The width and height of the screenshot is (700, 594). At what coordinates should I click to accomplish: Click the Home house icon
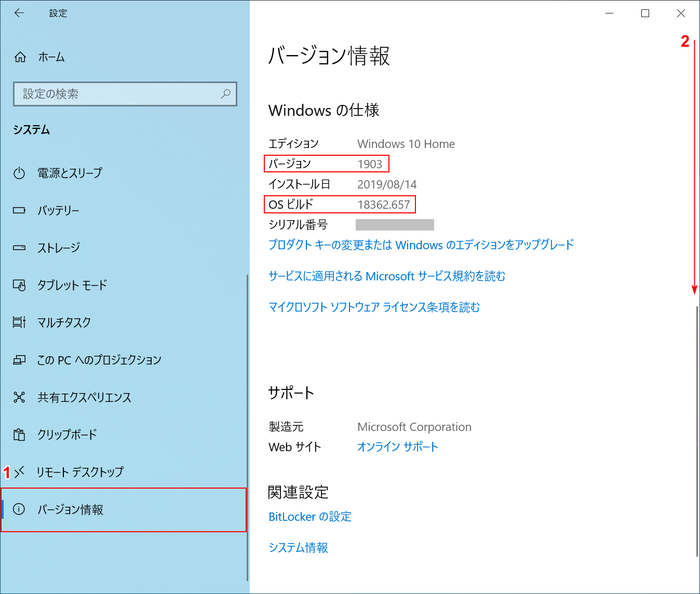[x=20, y=57]
